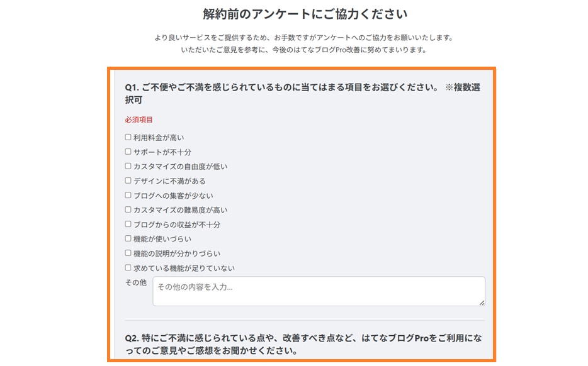Click the textarea resize grip corner
Viewport: 588px width, 366px height.
[x=482, y=302]
